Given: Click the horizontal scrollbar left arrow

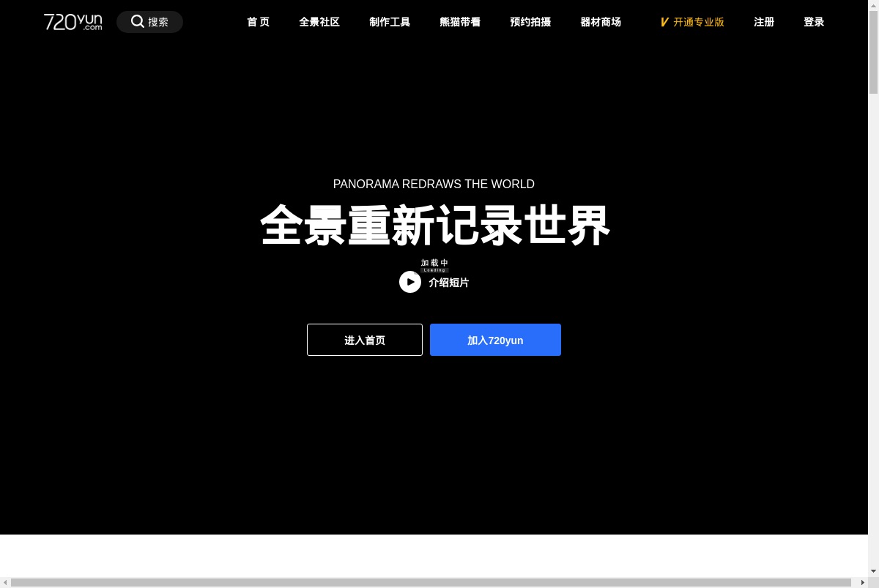Looking at the screenshot, I should (x=5, y=583).
